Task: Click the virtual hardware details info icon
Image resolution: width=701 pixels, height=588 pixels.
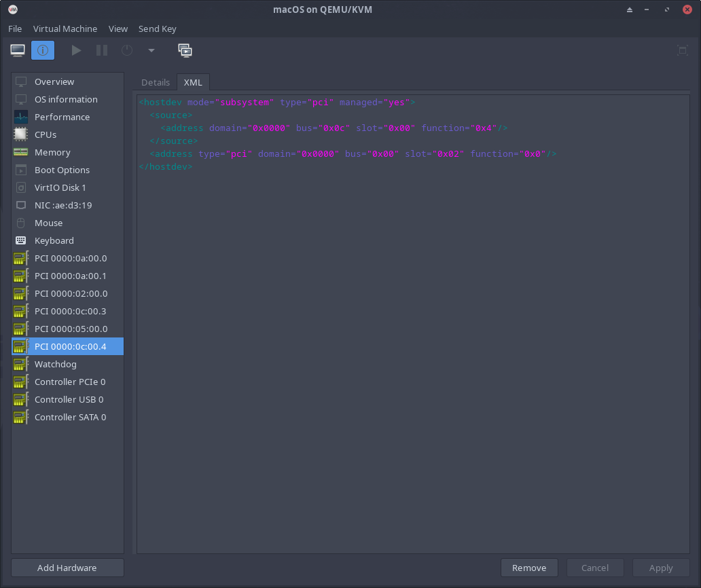Action: [42, 50]
